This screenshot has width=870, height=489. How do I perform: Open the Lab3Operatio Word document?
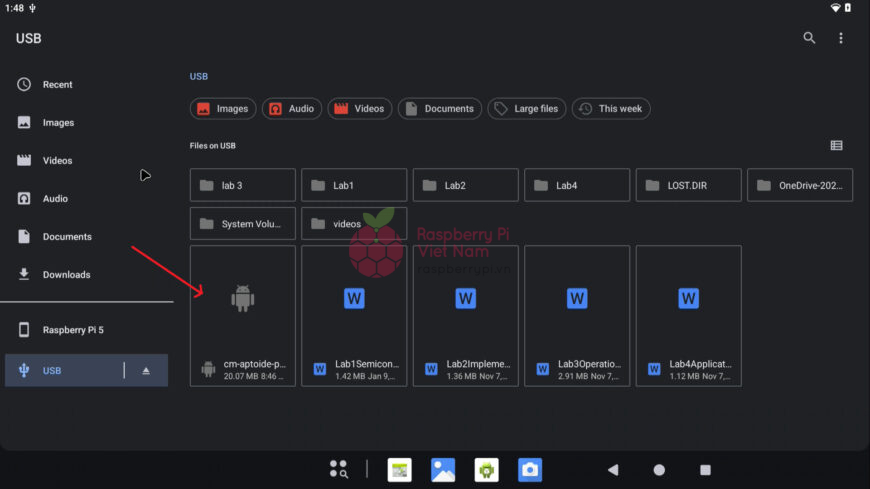[577, 315]
